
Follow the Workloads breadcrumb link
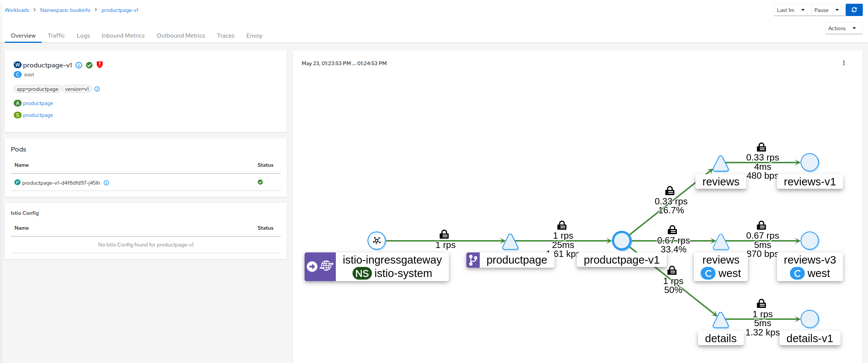(x=17, y=10)
